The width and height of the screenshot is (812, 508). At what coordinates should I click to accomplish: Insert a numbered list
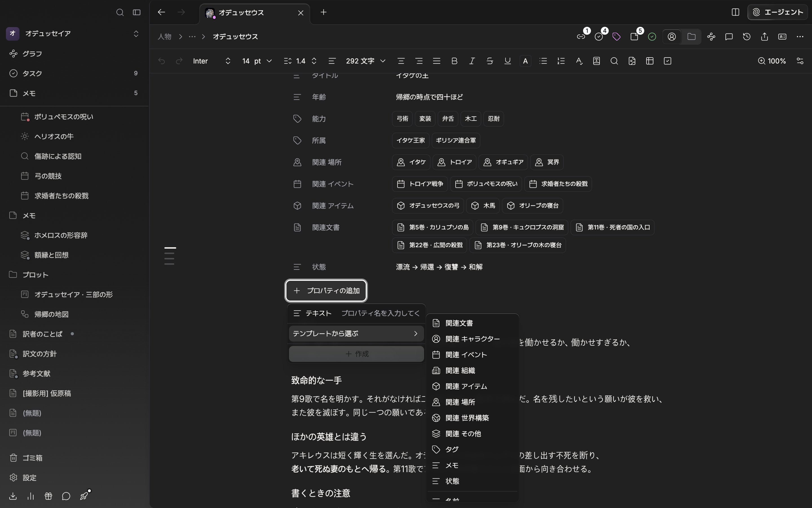pos(561,61)
